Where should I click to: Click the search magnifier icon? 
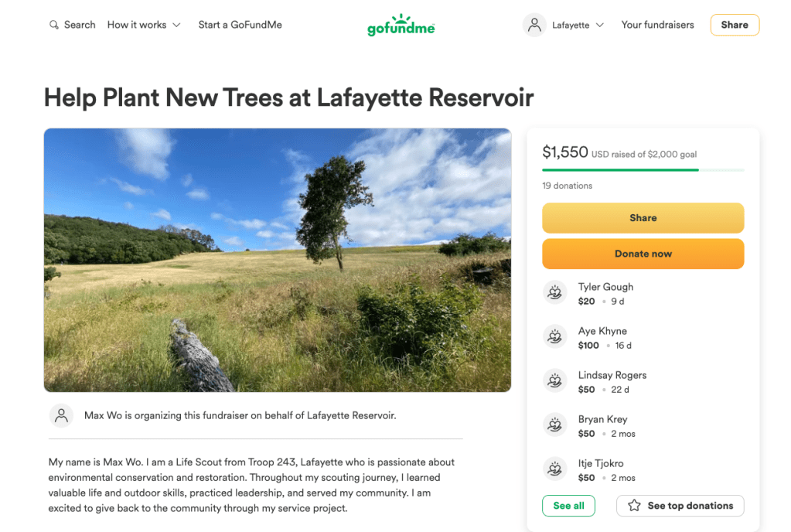[x=53, y=25]
